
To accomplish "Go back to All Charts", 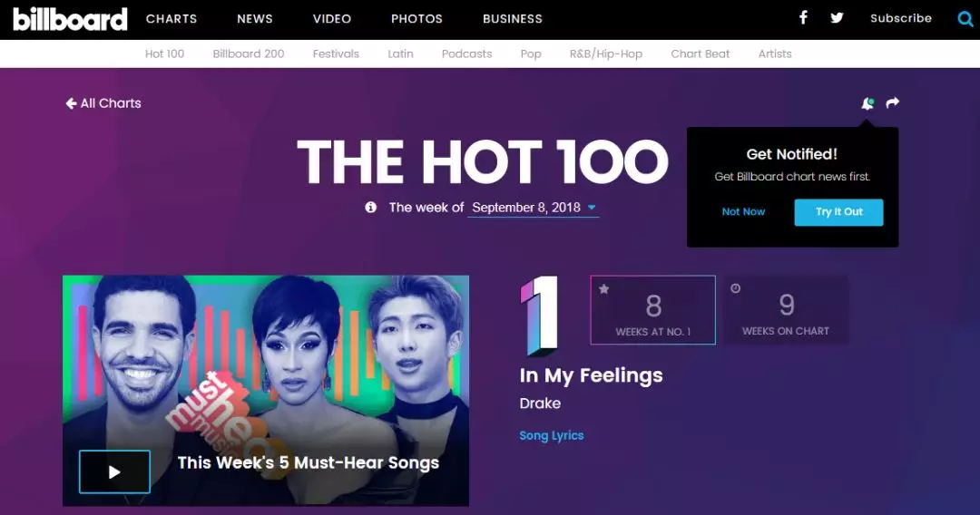I will 103,103.
